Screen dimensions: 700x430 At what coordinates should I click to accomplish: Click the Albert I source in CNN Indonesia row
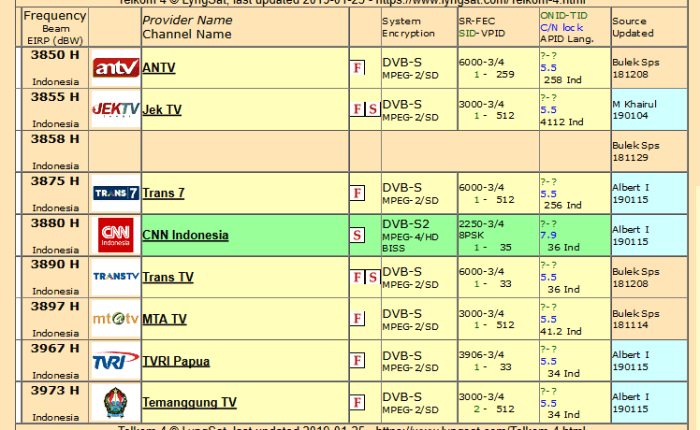click(x=649, y=235)
